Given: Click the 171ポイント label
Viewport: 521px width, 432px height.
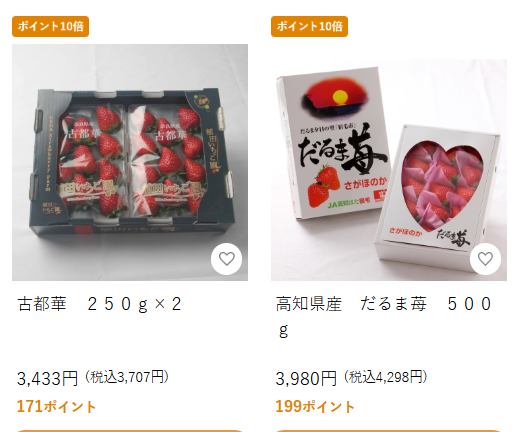Looking at the screenshot, I should [56, 407].
